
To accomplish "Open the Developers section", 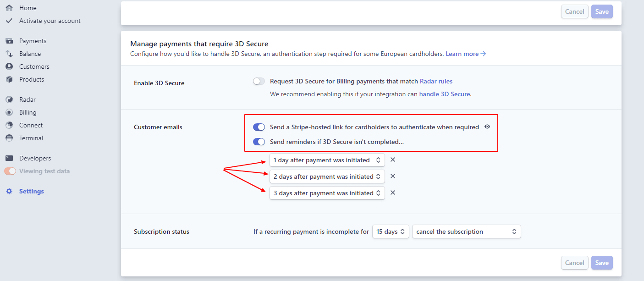I will coord(35,158).
